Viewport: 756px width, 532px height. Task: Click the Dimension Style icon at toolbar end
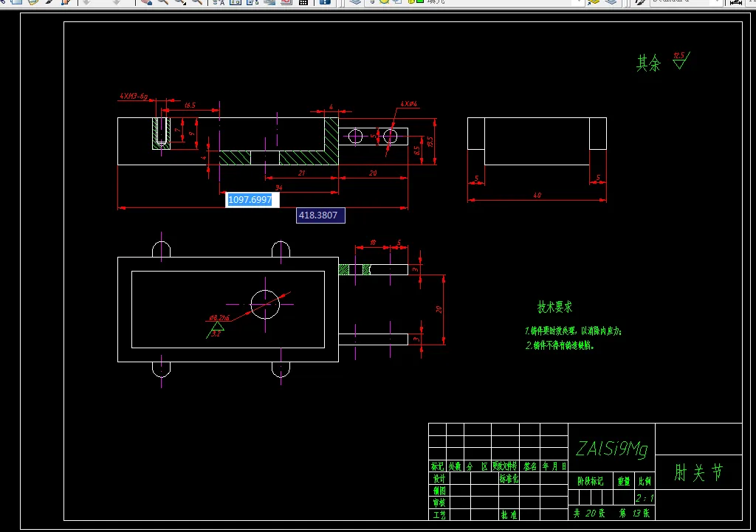click(x=736, y=2)
